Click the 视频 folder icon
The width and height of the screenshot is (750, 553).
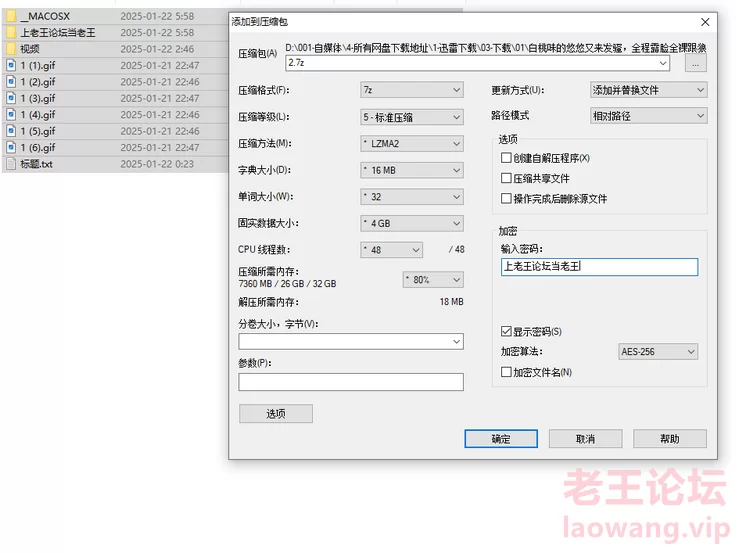(x=11, y=49)
